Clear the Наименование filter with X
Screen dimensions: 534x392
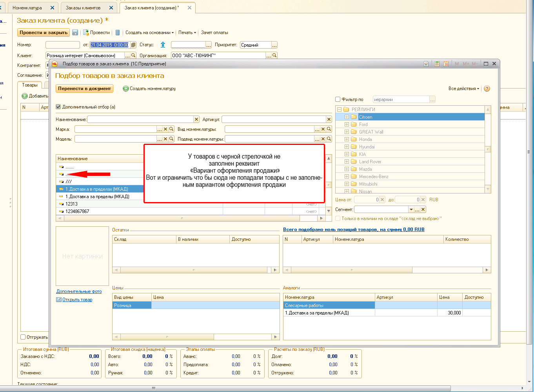click(196, 119)
